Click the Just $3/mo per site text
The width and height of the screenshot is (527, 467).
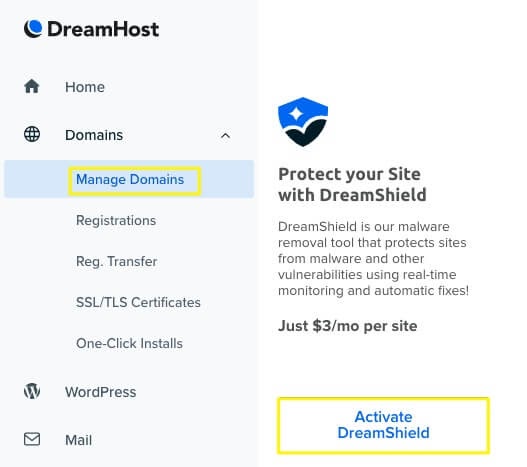[348, 326]
